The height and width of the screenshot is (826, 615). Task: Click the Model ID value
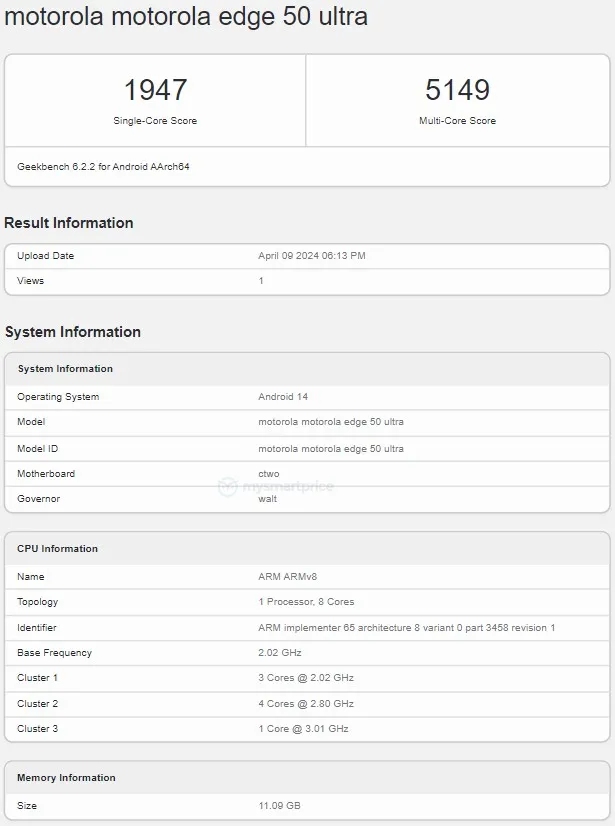point(331,449)
